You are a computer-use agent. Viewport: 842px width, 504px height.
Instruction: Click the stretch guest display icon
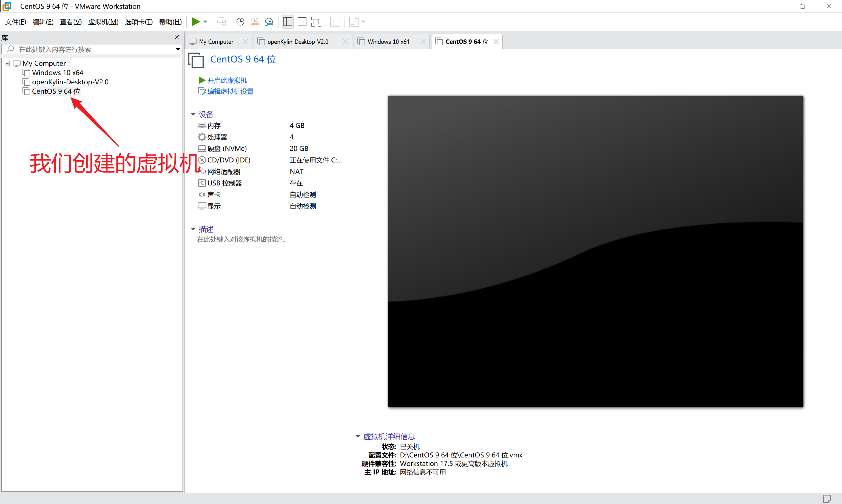354,22
